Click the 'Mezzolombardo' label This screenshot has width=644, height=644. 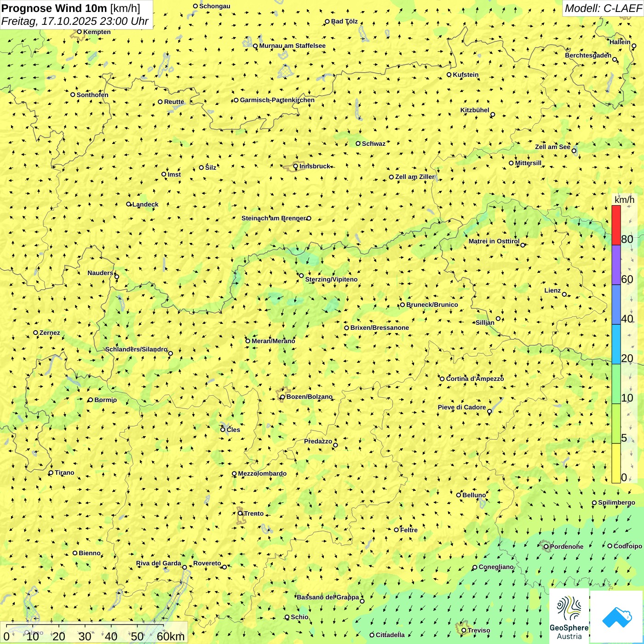262,473
